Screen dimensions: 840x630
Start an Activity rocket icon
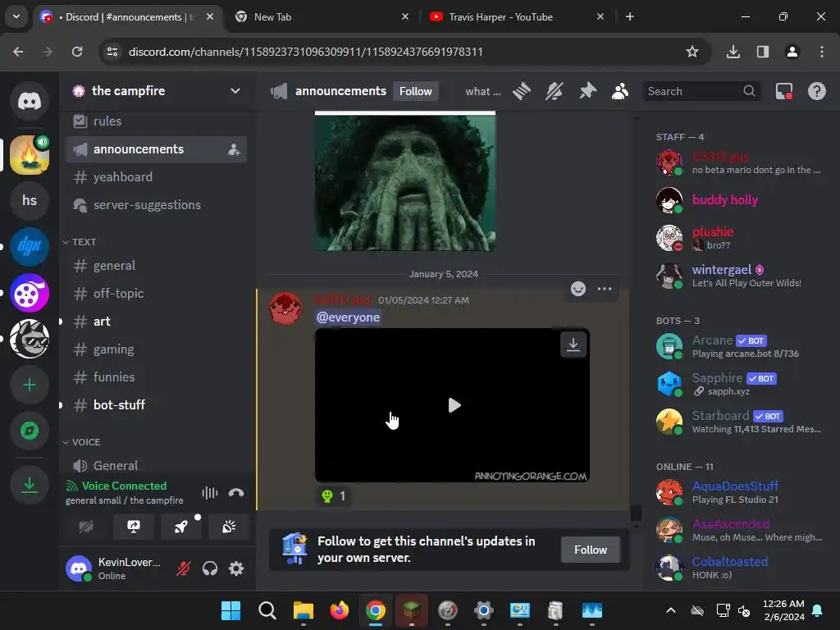181,527
